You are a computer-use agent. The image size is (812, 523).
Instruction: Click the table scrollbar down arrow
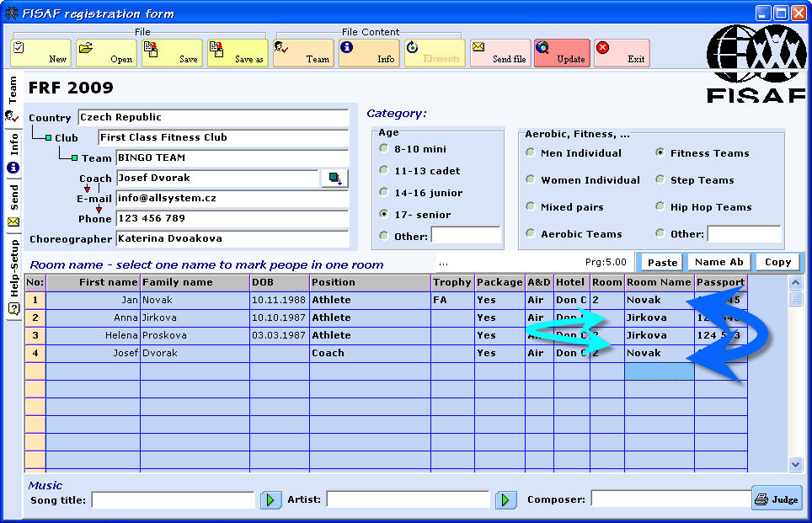(x=795, y=465)
